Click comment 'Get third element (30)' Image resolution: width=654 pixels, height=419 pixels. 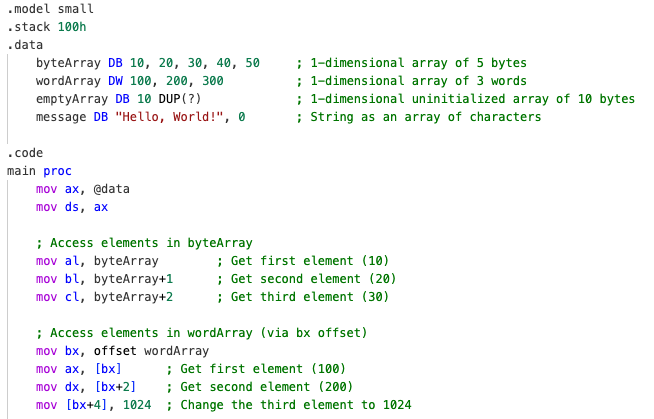coord(309,297)
